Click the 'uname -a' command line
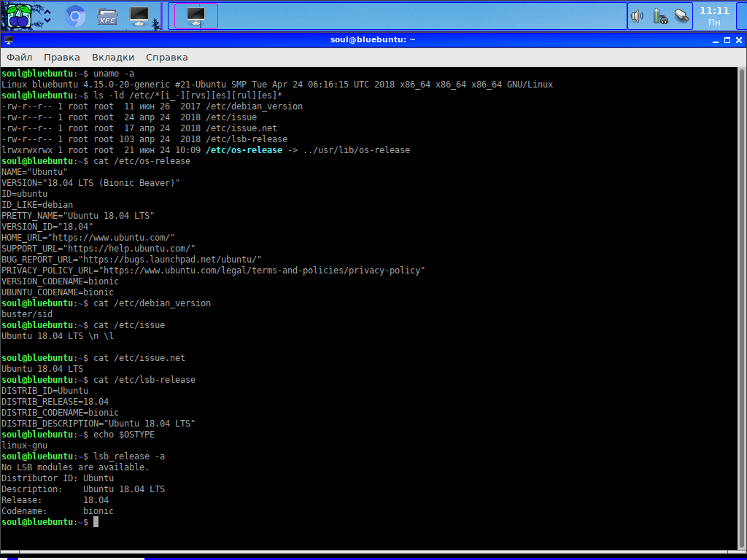The height and width of the screenshot is (560, 747). (x=68, y=74)
